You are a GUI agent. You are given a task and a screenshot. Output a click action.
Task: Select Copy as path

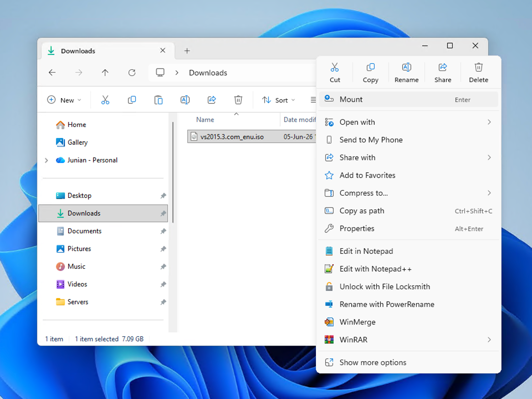tap(408, 211)
